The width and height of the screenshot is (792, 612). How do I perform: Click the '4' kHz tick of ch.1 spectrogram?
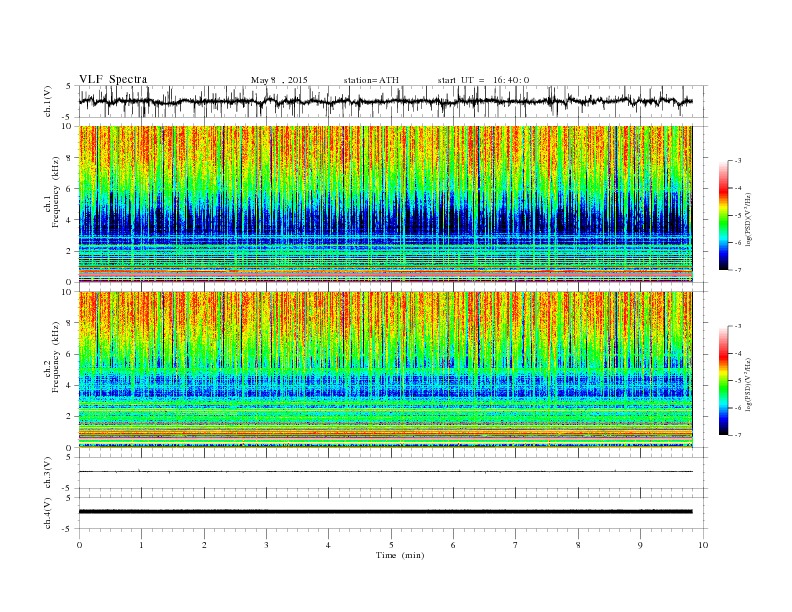[70, 220]
